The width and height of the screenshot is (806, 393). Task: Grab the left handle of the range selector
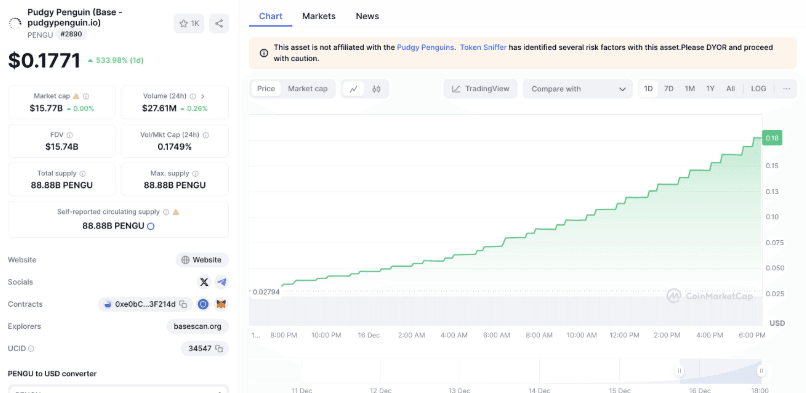tap(680, 370)
